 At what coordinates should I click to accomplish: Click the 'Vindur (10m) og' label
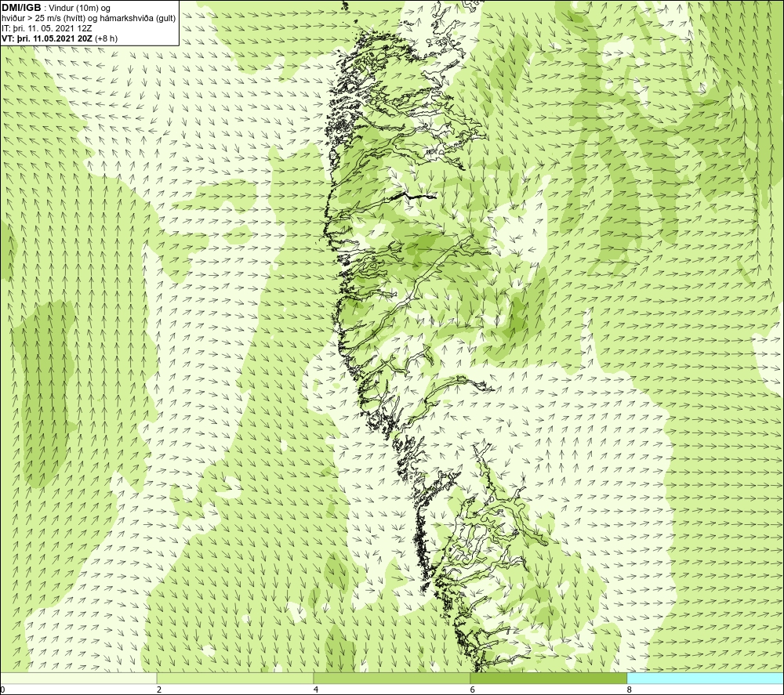tap(80, 9)
